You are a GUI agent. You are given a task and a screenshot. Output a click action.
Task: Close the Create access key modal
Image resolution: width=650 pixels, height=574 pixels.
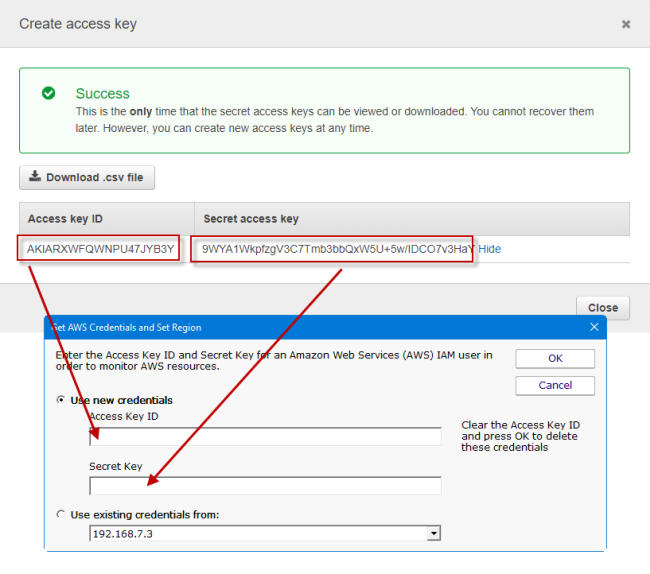click(626, 24)
